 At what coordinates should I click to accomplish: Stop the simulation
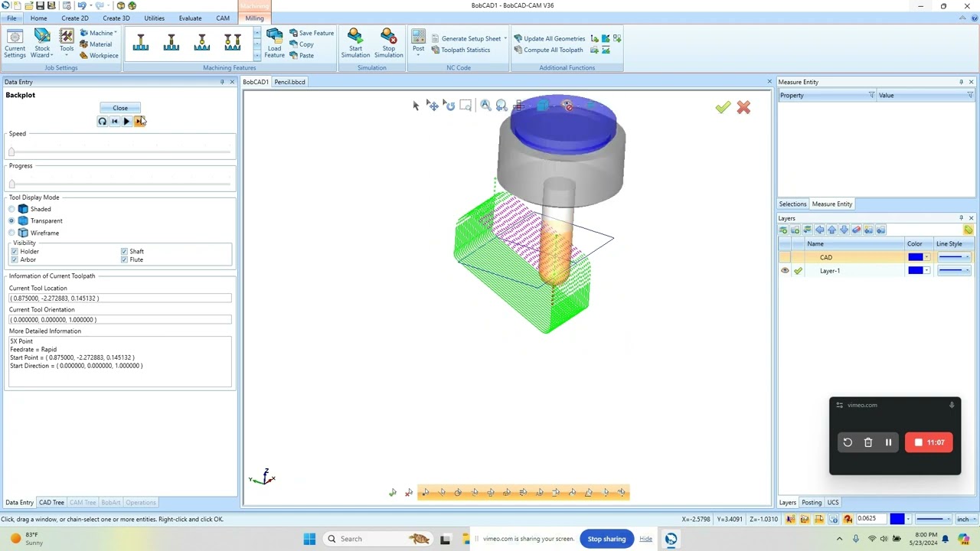pos(388,44)
